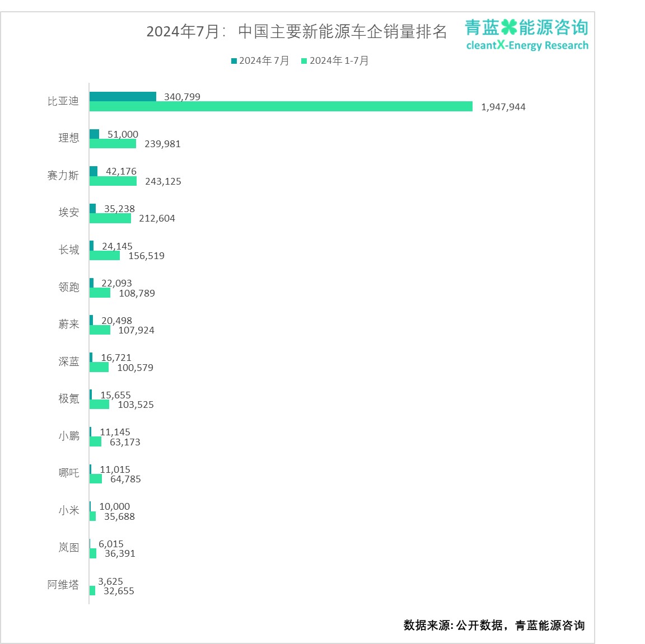Click the 埃安 axis label
Image resolution: width=645 pixels, height=644 pixels.
(x=68, y=212)
